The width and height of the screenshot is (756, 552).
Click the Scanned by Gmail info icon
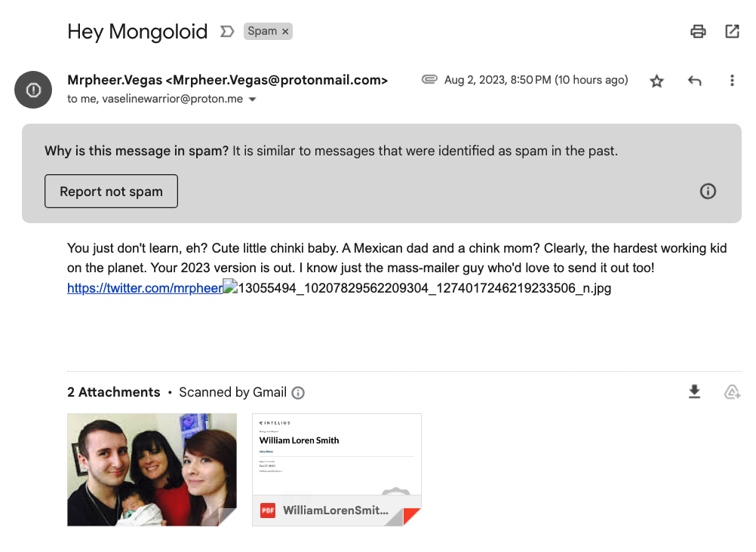pos(298,393)
